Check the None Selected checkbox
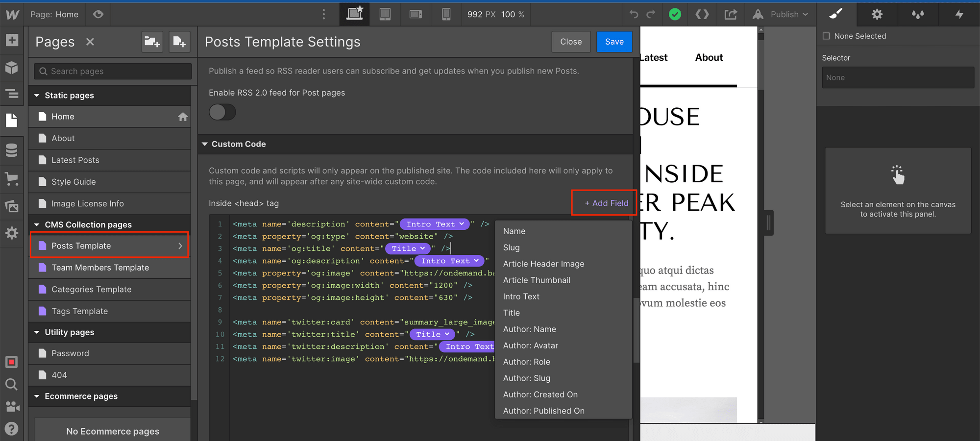The image size is (980, 441). [x=826, y=36]
